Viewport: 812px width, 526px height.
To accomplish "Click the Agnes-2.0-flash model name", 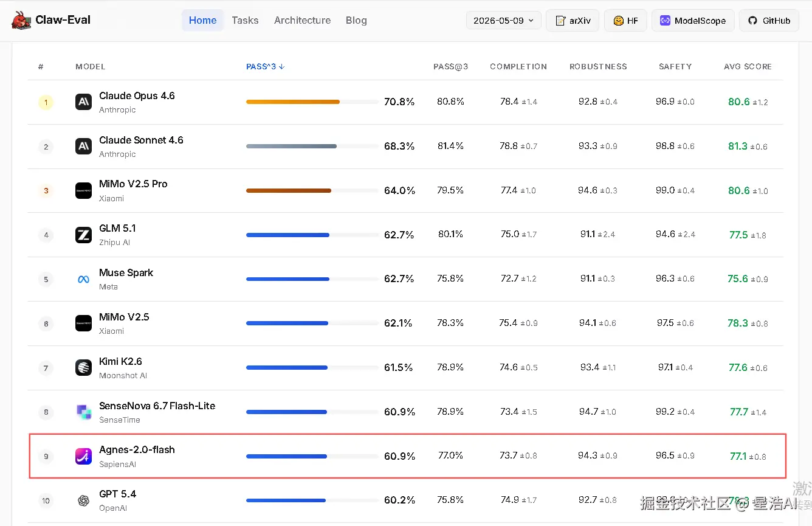I will click(137, 449).
